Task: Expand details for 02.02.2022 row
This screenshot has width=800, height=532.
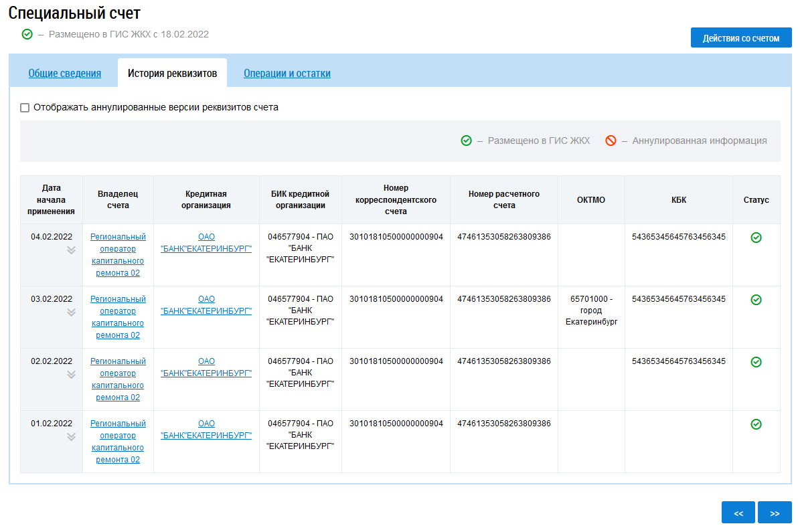Action: 71,375
